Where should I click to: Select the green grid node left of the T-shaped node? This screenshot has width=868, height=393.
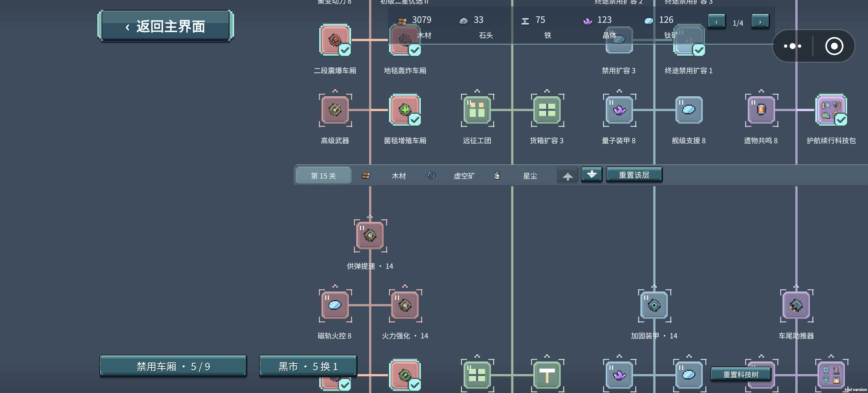point(477,375)
